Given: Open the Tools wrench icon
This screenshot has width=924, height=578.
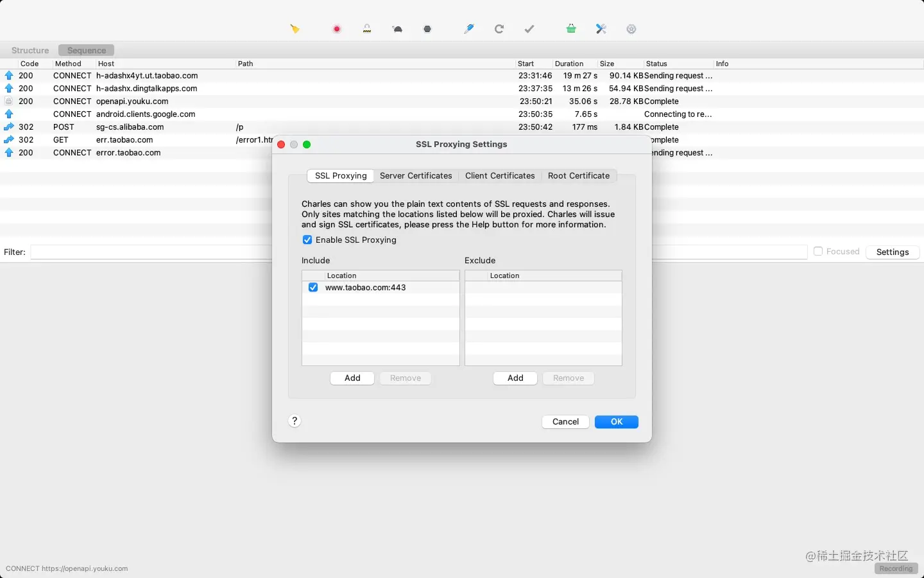Looking at the screenshot, I should [601, 29].
